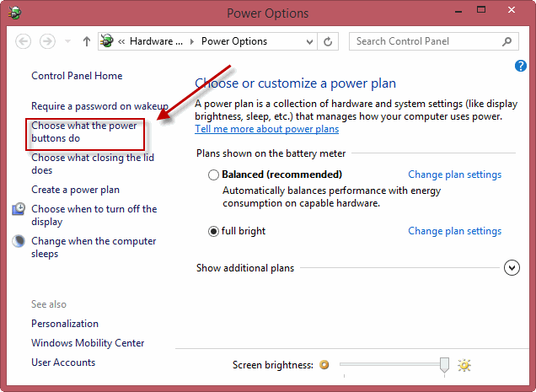Open User Accounts link
This screenshot has width=536, height=392.
pos(63,362)
